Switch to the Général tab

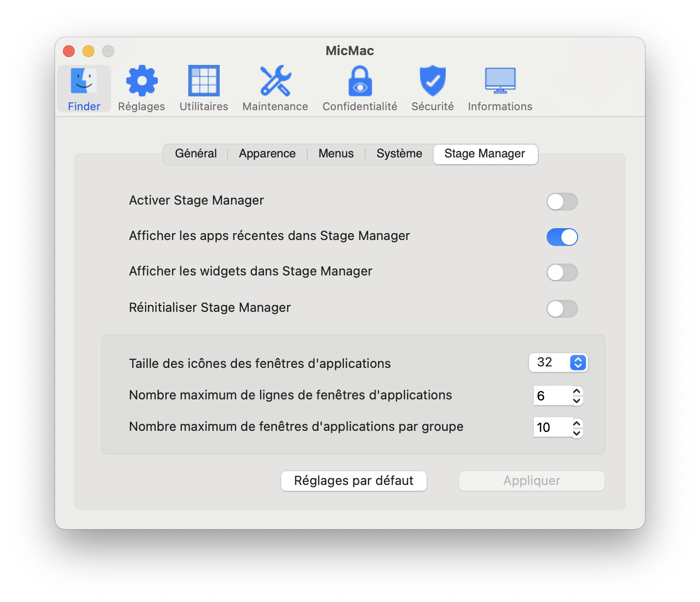tap(196, 154)
